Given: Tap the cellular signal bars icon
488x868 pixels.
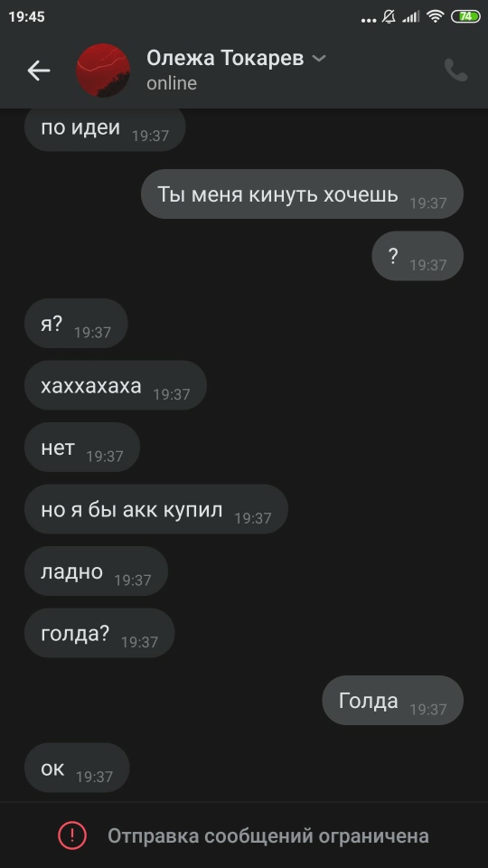Looking at the screenshot, I should [x=410, y=17].
